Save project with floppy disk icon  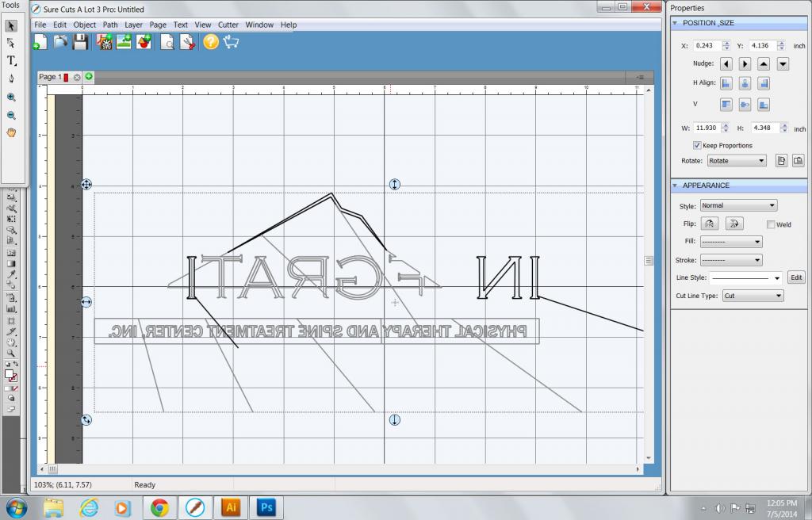click(80, 42)
